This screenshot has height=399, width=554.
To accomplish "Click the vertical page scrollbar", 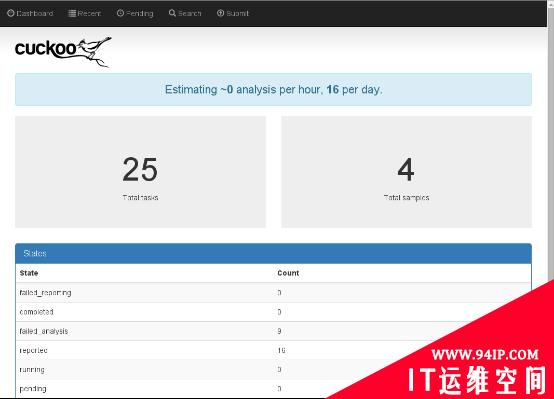I will (x=550, y=141).
